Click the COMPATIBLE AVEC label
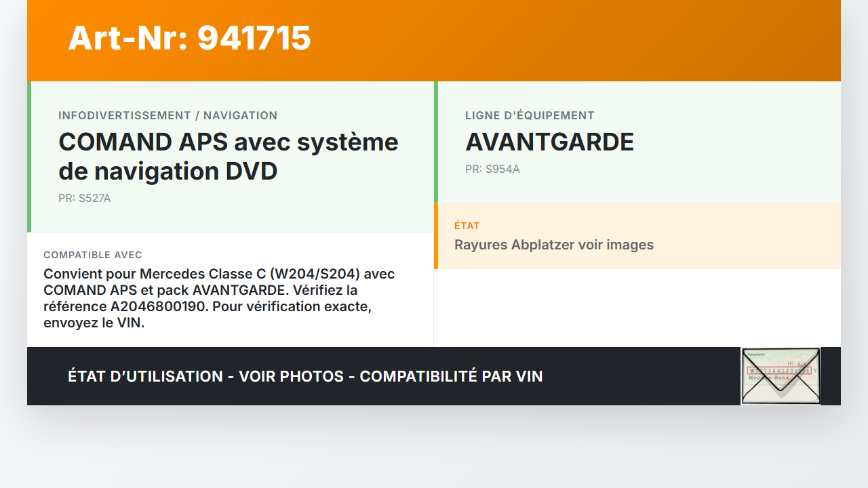868x488 pixels. click(93, 255)
